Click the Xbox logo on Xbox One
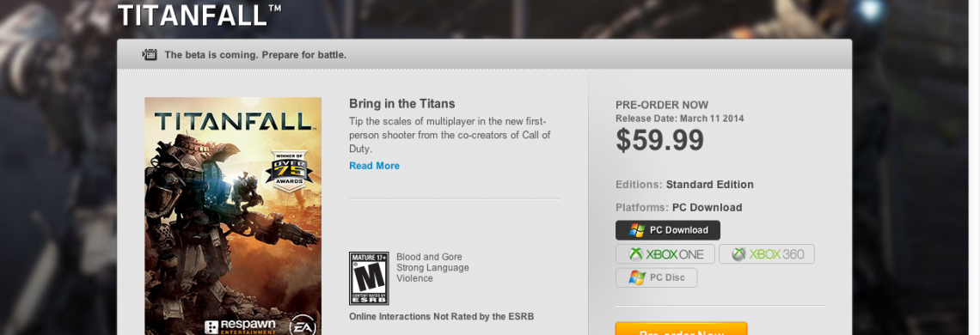The width and height of the screenshot is (980, 335). coord(635,254)
